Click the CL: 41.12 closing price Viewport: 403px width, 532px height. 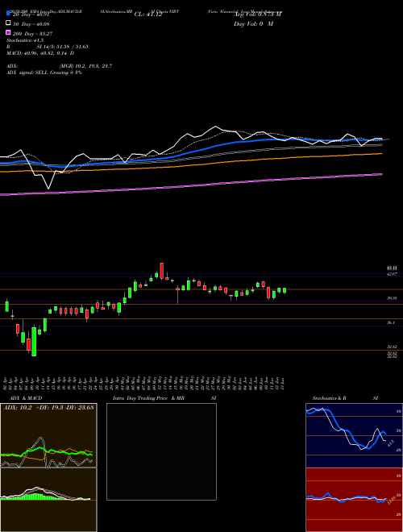(x=148, y=15)
